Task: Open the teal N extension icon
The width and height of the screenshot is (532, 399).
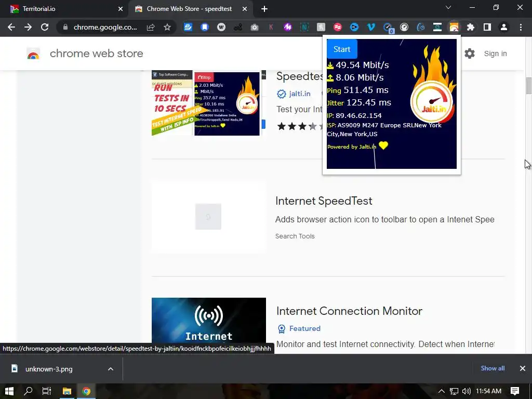Action: pyautogui.click(x=304, y=27)
